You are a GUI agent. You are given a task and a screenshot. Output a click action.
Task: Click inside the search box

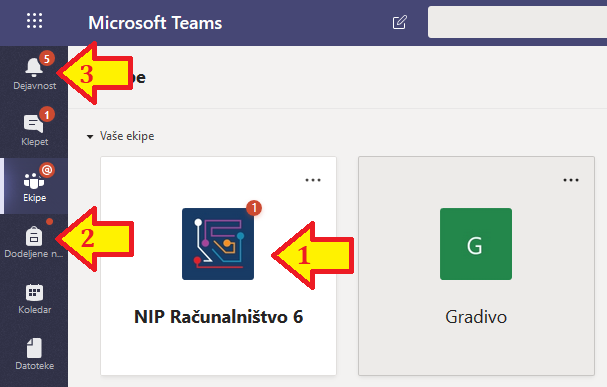[517, 22]
